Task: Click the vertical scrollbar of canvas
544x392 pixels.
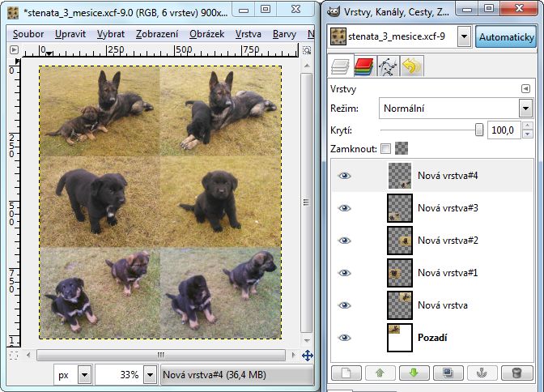Action: [x=306, y=202]
